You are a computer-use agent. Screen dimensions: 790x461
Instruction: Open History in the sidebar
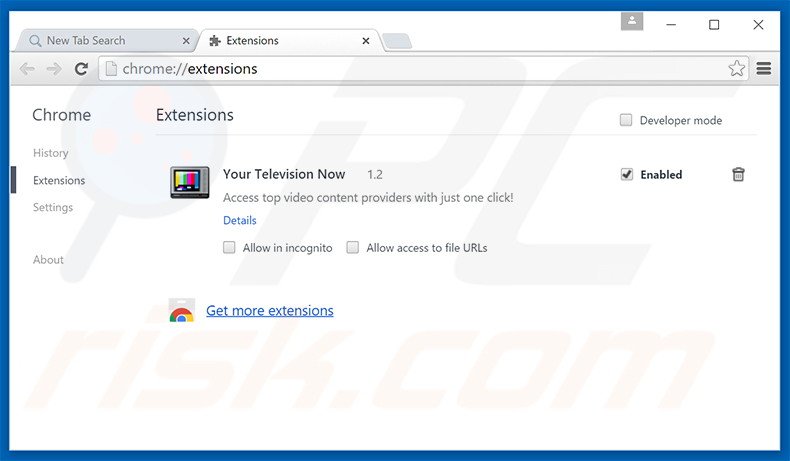pos(50,153)
